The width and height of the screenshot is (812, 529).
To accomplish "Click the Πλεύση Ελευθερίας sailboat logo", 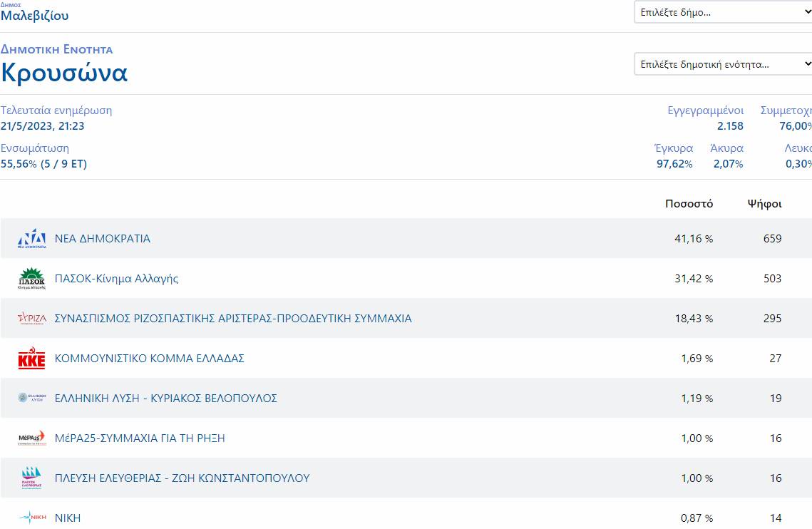I will 31,478.
